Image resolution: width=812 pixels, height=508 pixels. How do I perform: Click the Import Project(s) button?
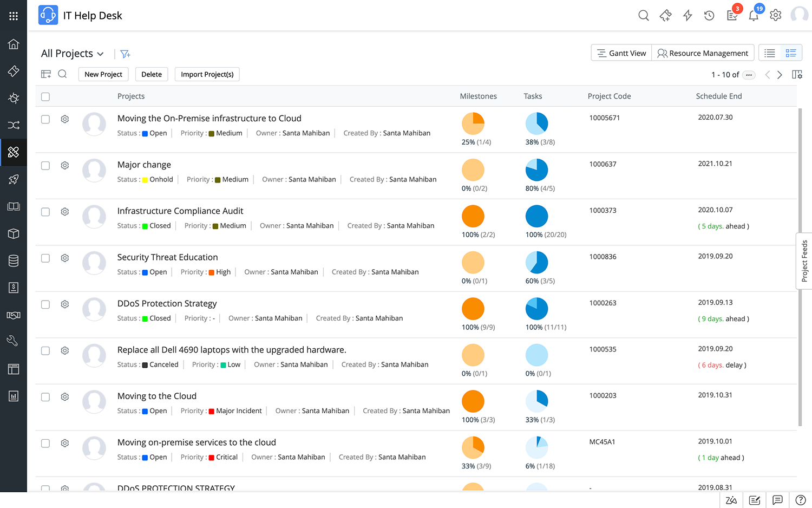207,74
